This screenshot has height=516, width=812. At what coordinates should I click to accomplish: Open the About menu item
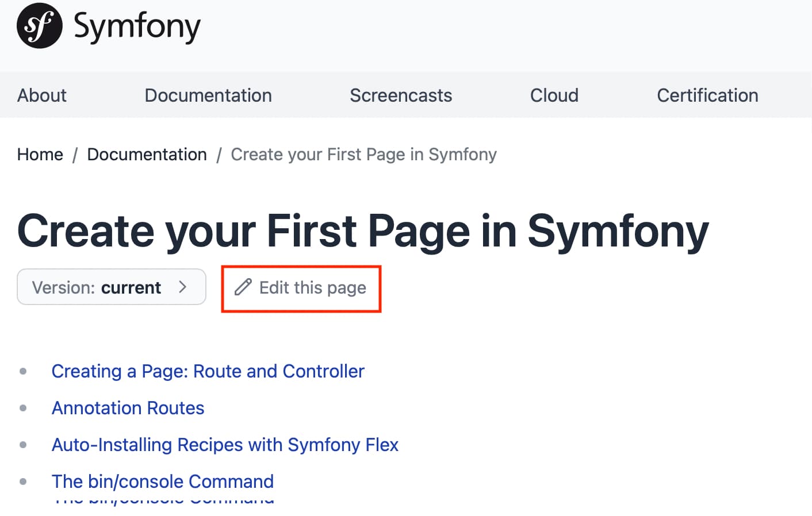click(x=42, y=95)
